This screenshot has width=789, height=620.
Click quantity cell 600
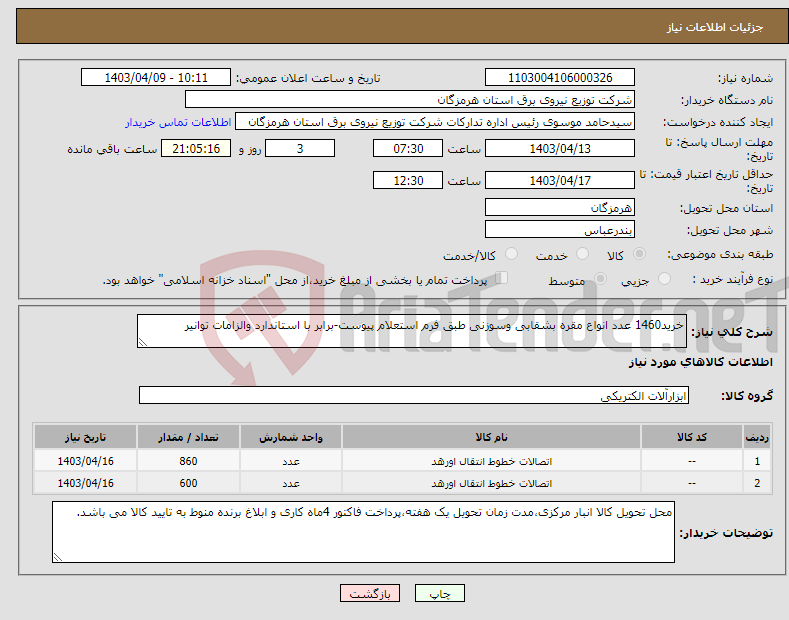[188, 483]
